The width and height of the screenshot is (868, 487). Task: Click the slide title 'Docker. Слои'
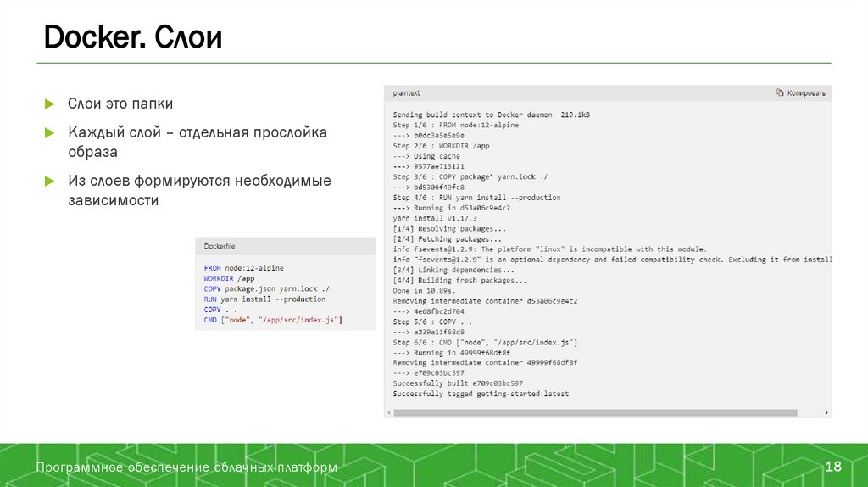[133, 37]
